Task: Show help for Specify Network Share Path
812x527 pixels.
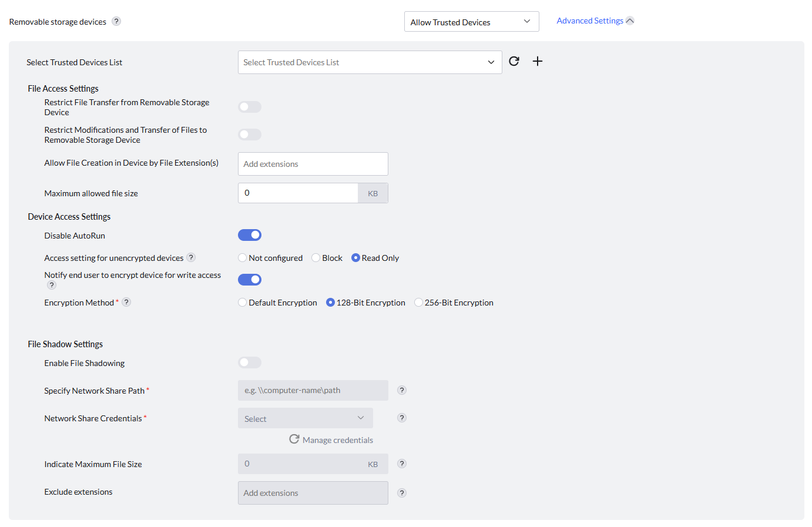Action: [x=402, y=391]
